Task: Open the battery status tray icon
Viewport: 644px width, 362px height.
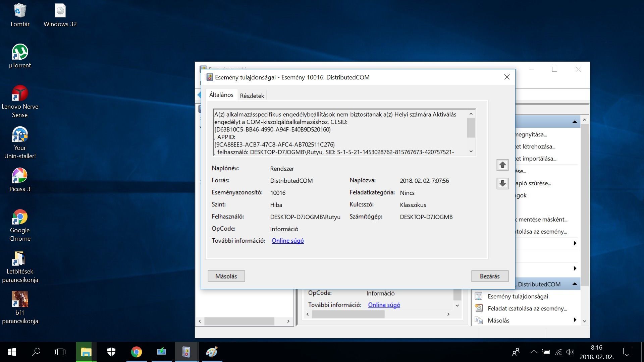Action: click(546, 352)
